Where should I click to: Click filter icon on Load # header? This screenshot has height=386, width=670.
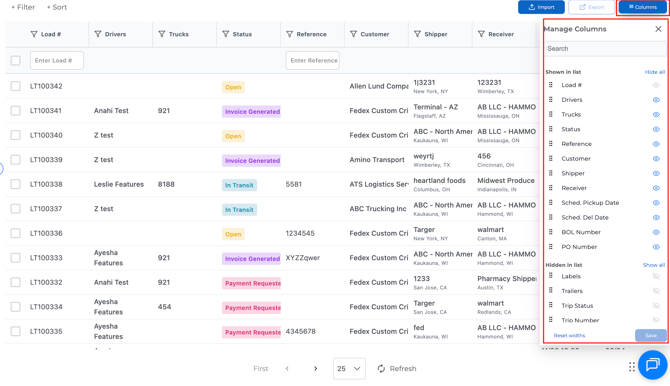tap(34, 34)
